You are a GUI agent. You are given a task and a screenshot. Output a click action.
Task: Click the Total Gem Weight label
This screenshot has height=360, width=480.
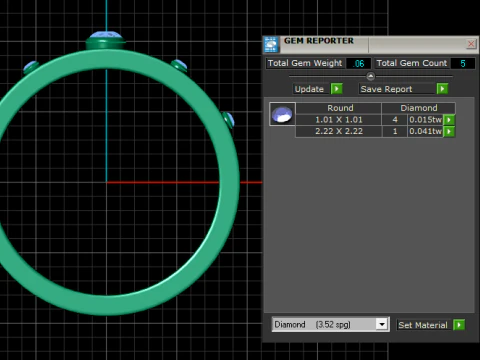(x=305, y=63)
